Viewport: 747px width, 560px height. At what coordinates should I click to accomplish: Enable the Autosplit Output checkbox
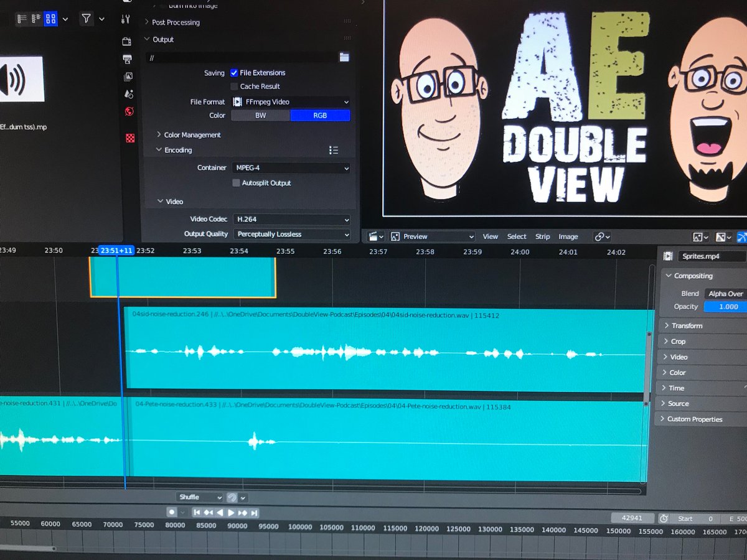236,183
